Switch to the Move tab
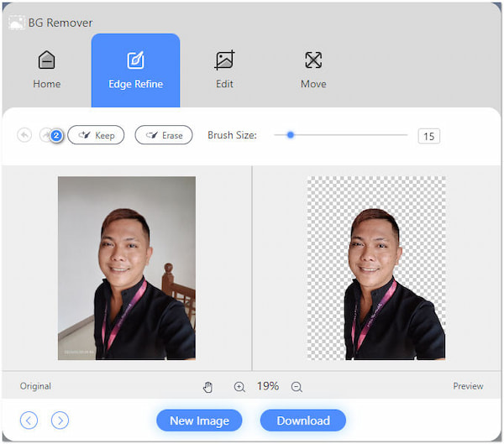Viewport: 504px width, 444px height. point(313,70)
